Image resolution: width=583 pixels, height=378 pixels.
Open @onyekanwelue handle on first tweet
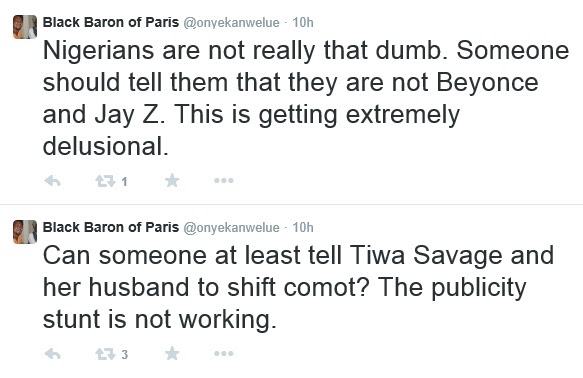[x=231, y=23]
